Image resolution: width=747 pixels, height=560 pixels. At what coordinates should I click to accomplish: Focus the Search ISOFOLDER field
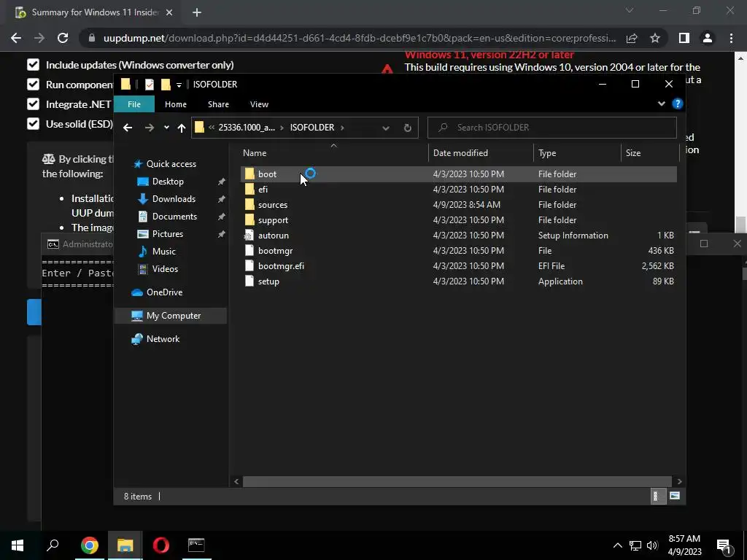(x=551, y=128)
